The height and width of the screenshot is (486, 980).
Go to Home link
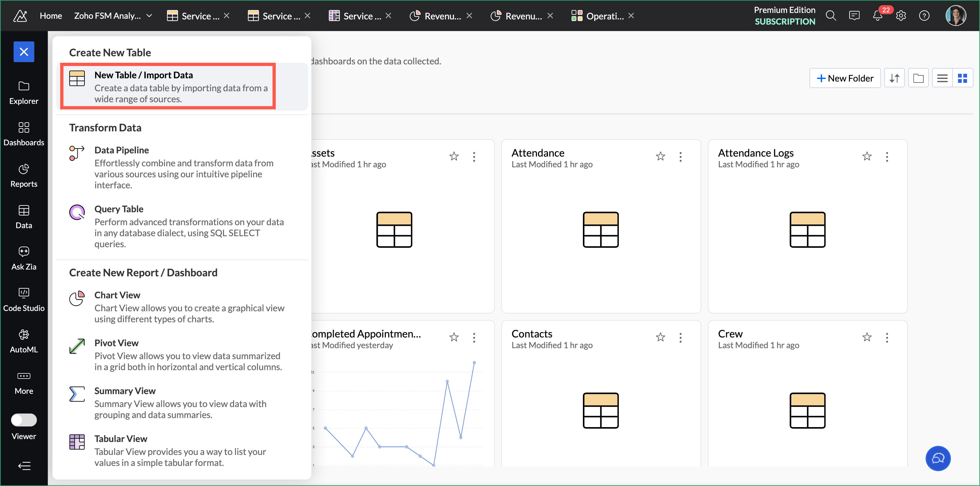[x=50, y=16]
